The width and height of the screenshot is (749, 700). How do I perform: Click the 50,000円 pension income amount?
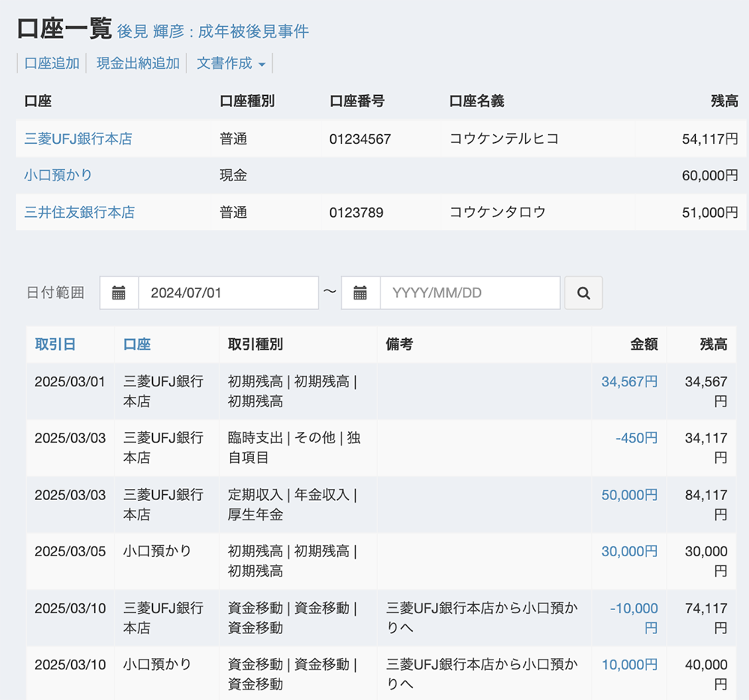click(629, 495)
